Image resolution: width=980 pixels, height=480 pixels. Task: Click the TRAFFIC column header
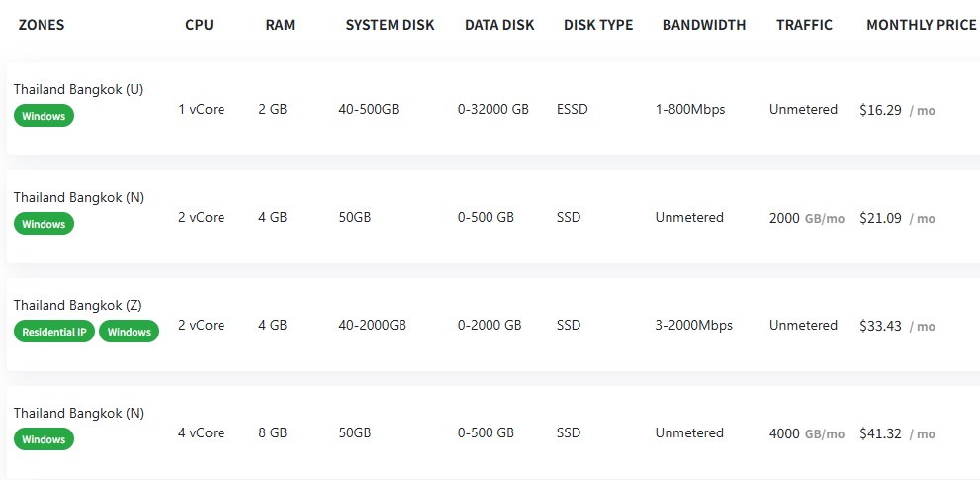(x=804, y=25)
